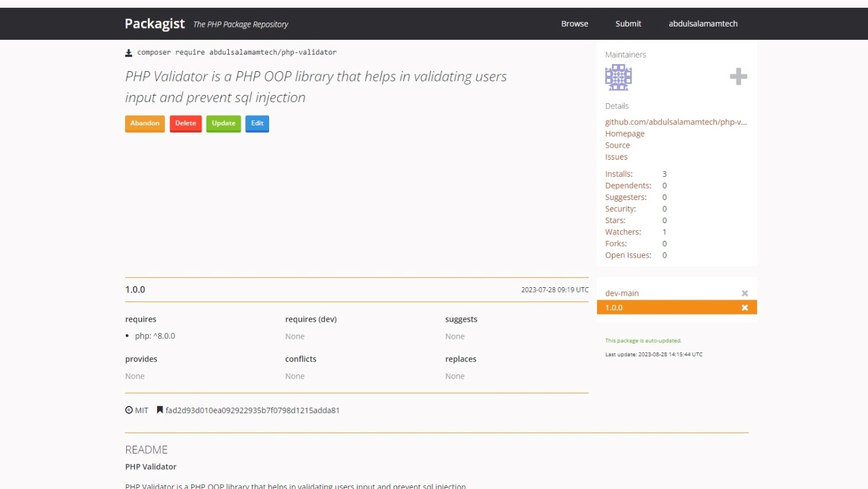The image size is (868, 489).
Task: Open the Source link
Action: (617, 145)
